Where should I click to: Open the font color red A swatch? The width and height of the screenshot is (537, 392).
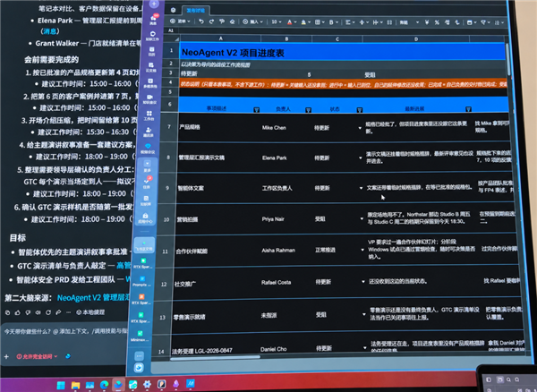point(290,22)
